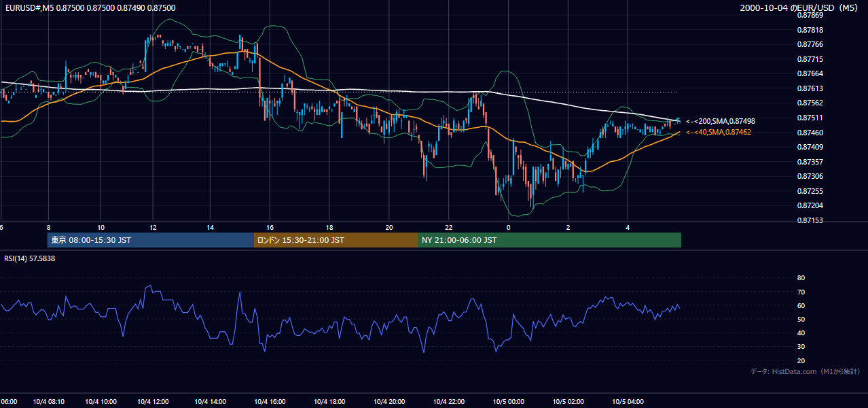Viewport: 868px width, 408px height.
Task: Click hour label 14 on chart time axis
Action: click(x=210, y=227)
